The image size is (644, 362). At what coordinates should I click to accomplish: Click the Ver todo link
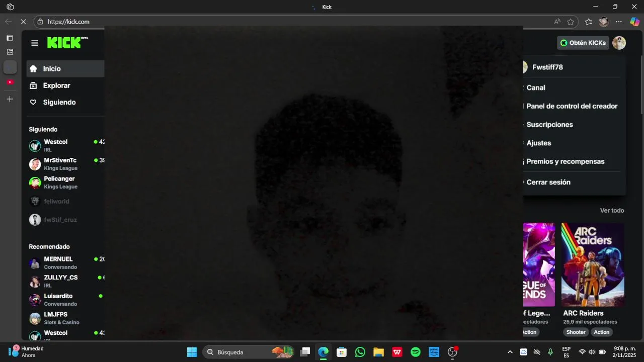(x=612, y=211)
